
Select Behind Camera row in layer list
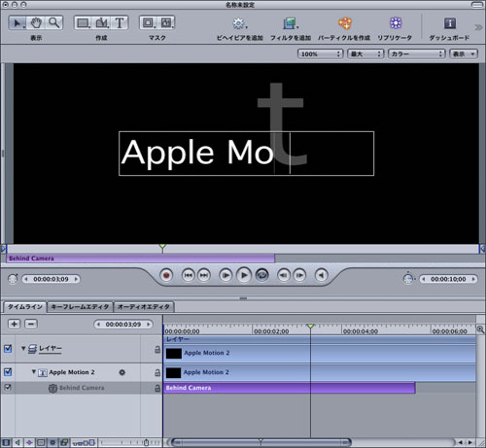(x=81, y=388)
